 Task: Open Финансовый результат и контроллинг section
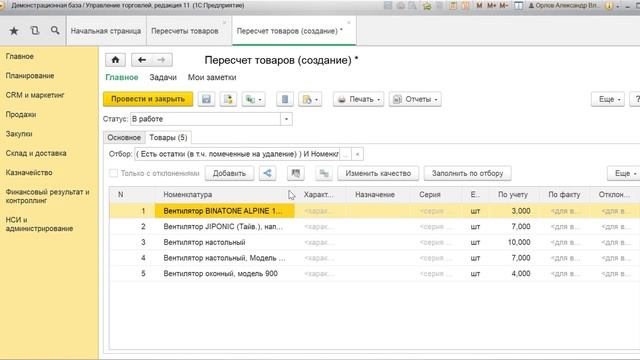pos(47,196)
